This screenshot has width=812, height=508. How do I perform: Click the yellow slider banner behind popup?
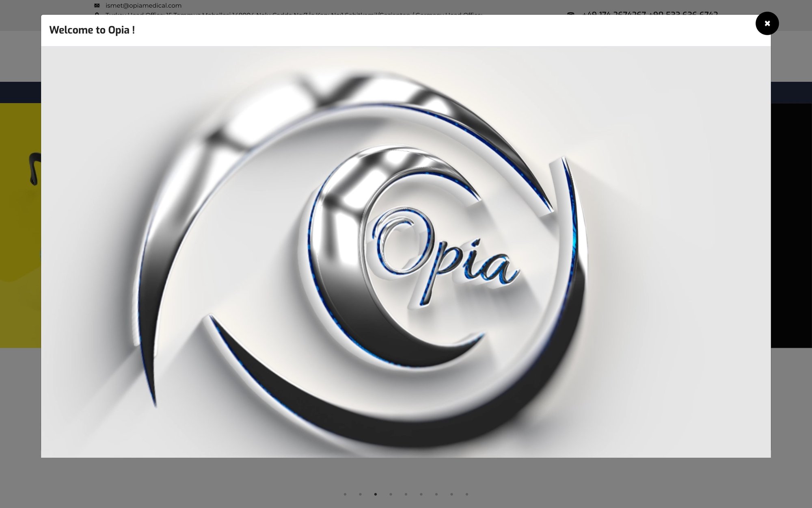click(20, 226)
